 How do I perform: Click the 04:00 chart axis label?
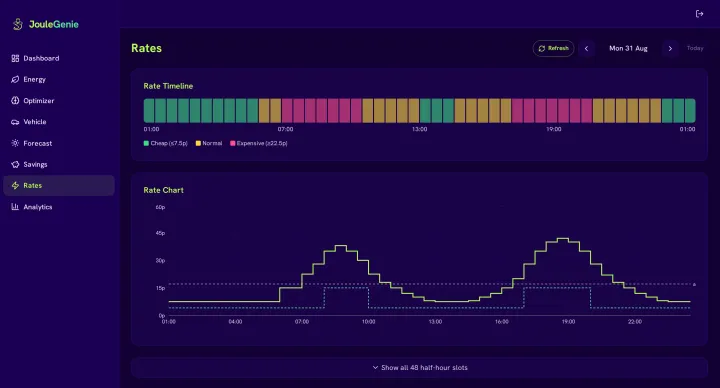(236, 322)
